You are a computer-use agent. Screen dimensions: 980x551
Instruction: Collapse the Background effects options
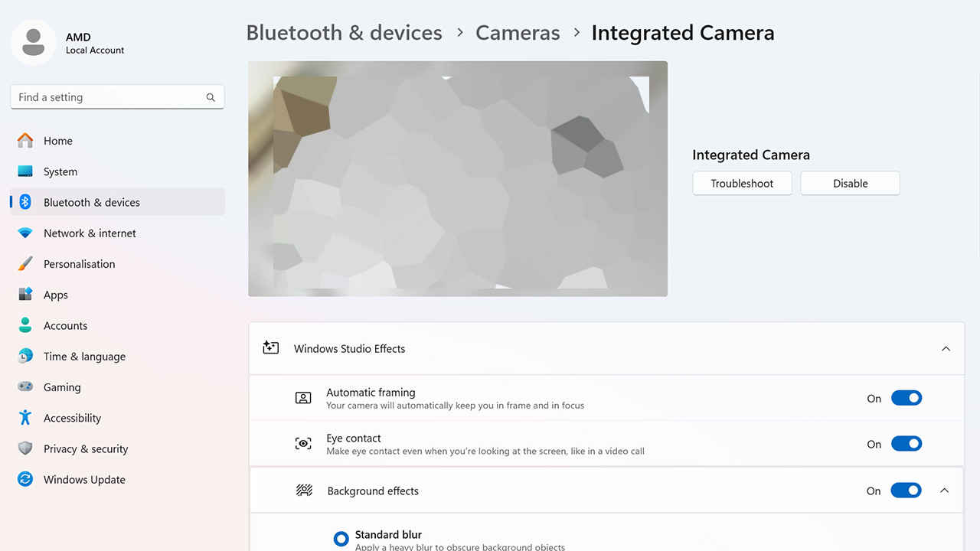point(944,491)
